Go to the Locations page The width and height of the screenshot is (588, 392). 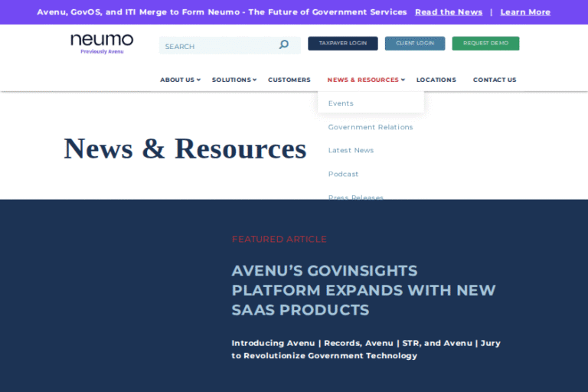click(x=436, y=80)
